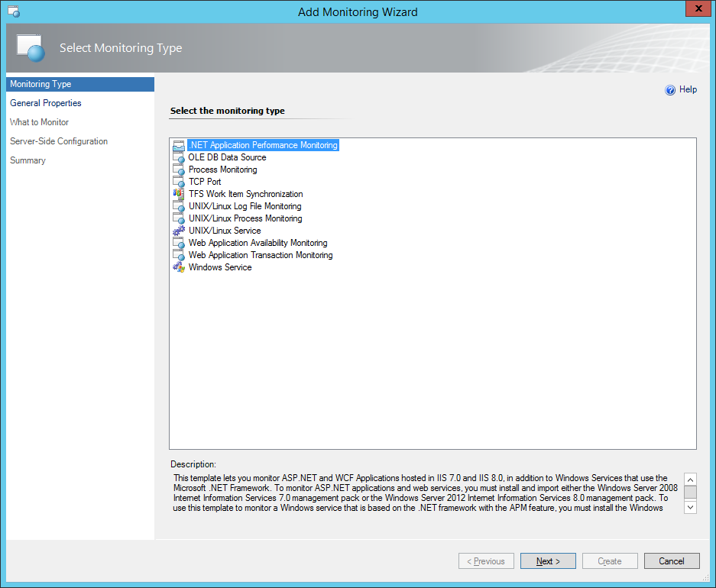This screenshot has width=716, height=588.
Task: Open the Monitoring Type wizard step
Action: pos(40,84)
